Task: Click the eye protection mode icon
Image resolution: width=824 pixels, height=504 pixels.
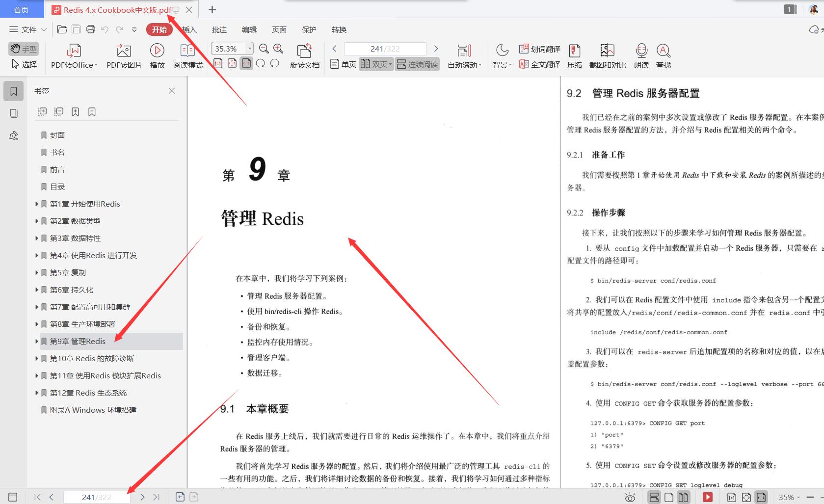Action: tap(630, 497)
